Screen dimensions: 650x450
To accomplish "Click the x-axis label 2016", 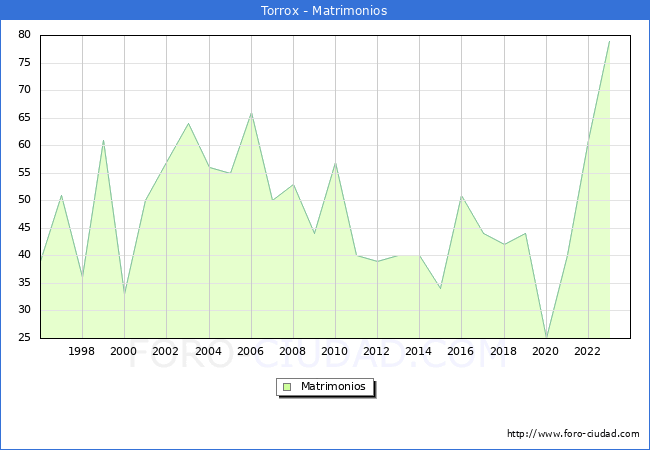I will tap(461, 351).
